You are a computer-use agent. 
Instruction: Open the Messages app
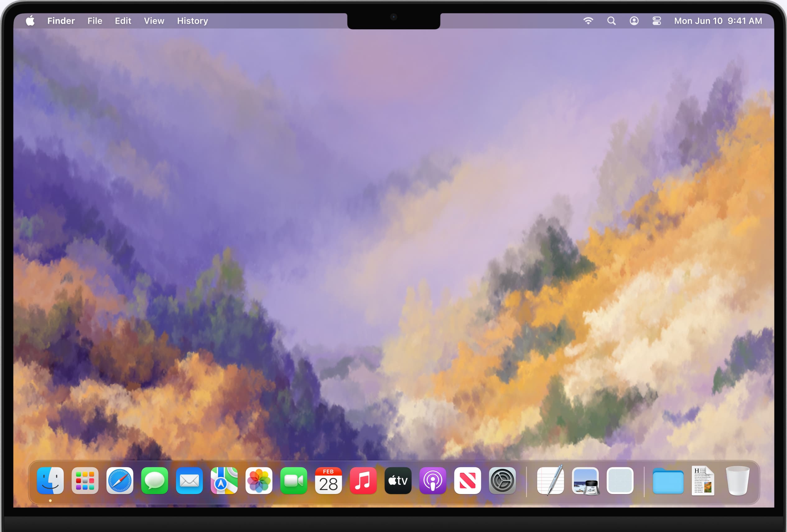click(x=154, y=481)
